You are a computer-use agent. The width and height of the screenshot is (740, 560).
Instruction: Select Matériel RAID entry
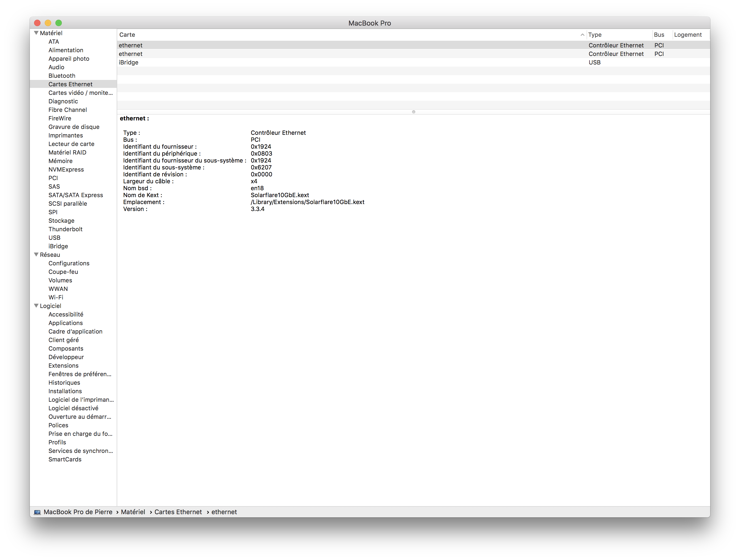[67, 153]
